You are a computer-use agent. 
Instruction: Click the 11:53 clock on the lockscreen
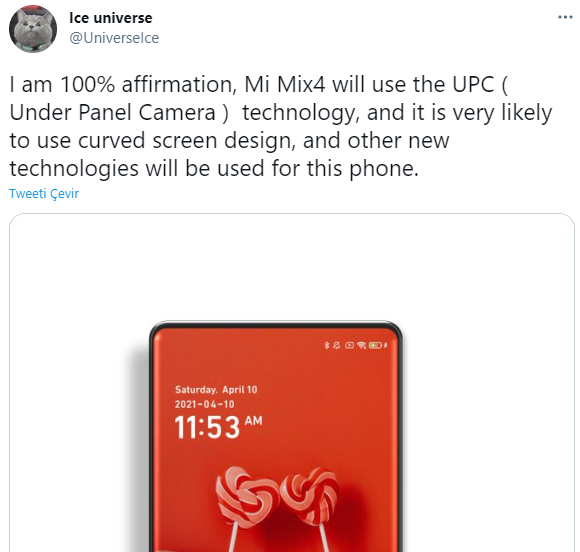click(207, 427)
